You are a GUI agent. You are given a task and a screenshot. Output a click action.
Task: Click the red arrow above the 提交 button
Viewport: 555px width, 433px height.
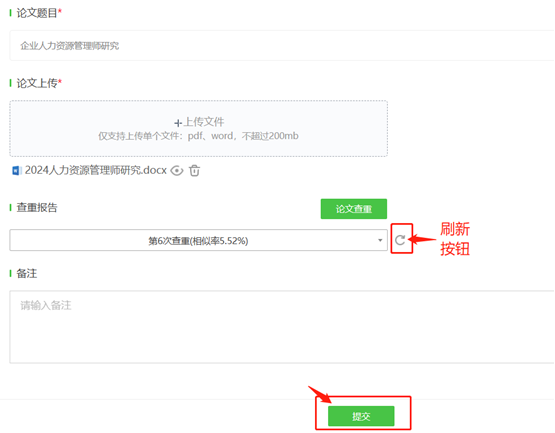tap(320, 394)
